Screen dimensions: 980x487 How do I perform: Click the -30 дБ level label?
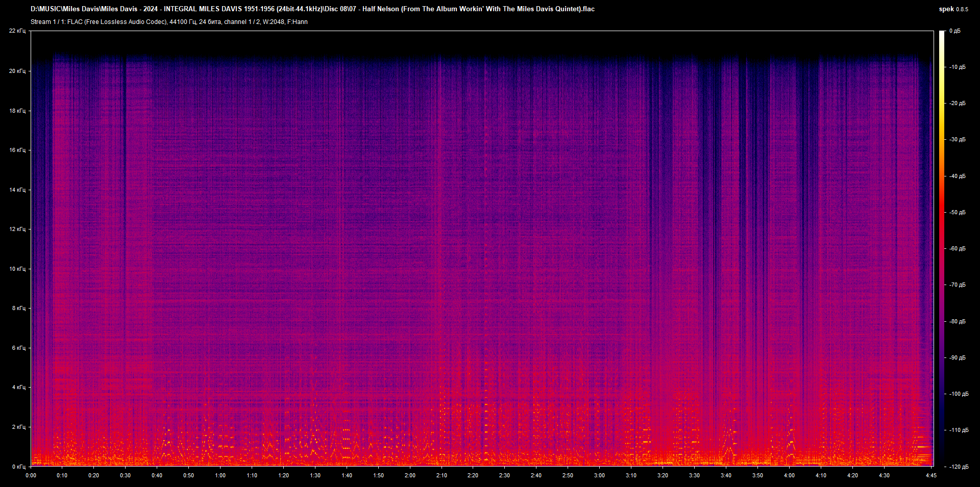click(x=957, y=139)
